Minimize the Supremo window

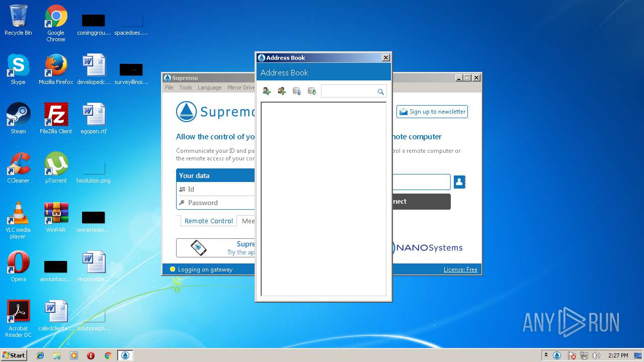tap(459, 78)
